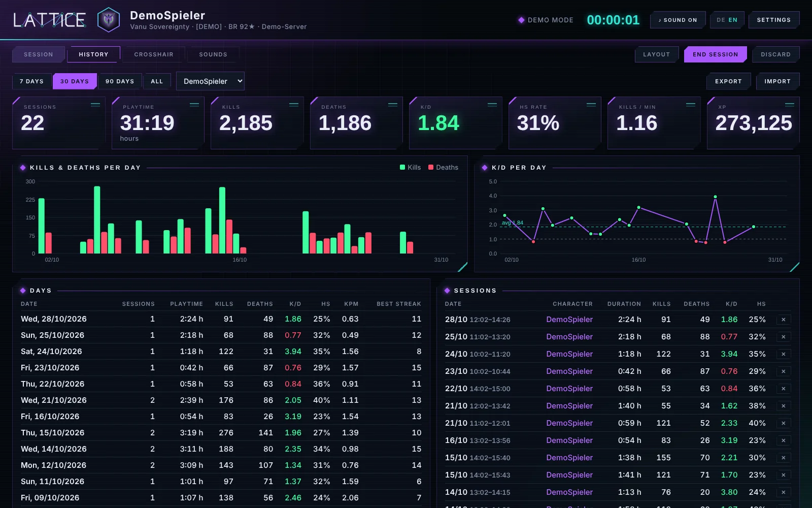Delete the 21/10 11:02–12:01 session
The height and width of the screenshot is (508, 812).
[783, 423]
